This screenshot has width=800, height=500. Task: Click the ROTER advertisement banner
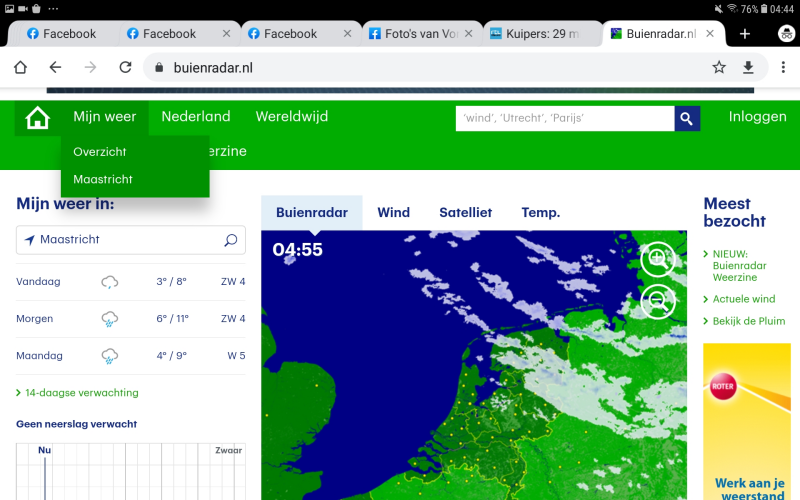(x=747, y=421)
